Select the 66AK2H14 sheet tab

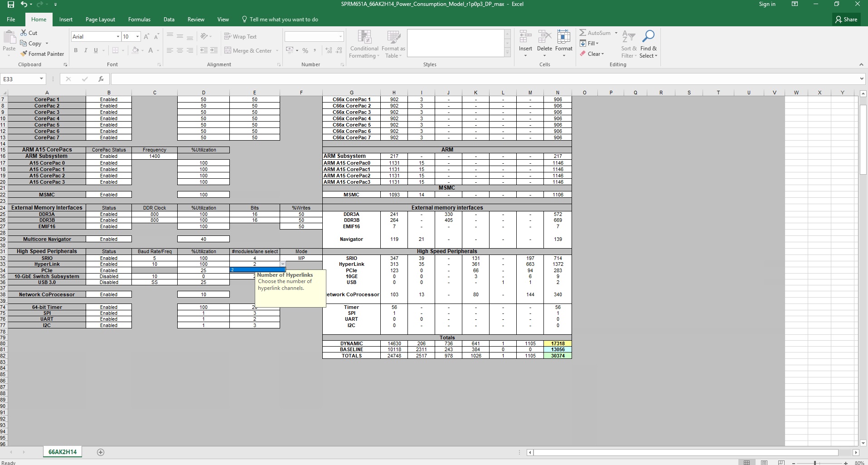(x=63, y=452)
